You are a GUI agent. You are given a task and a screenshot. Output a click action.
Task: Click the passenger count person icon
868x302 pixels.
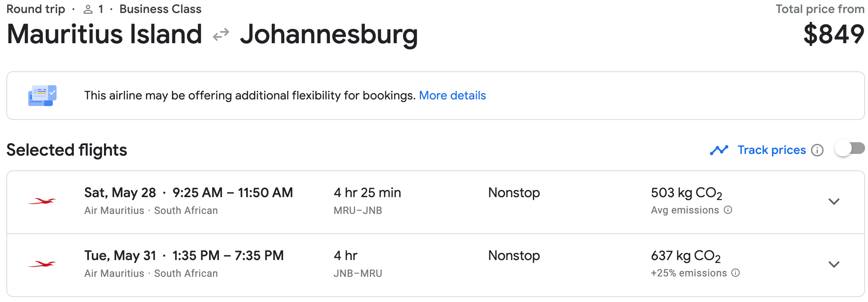pos(88,8)
